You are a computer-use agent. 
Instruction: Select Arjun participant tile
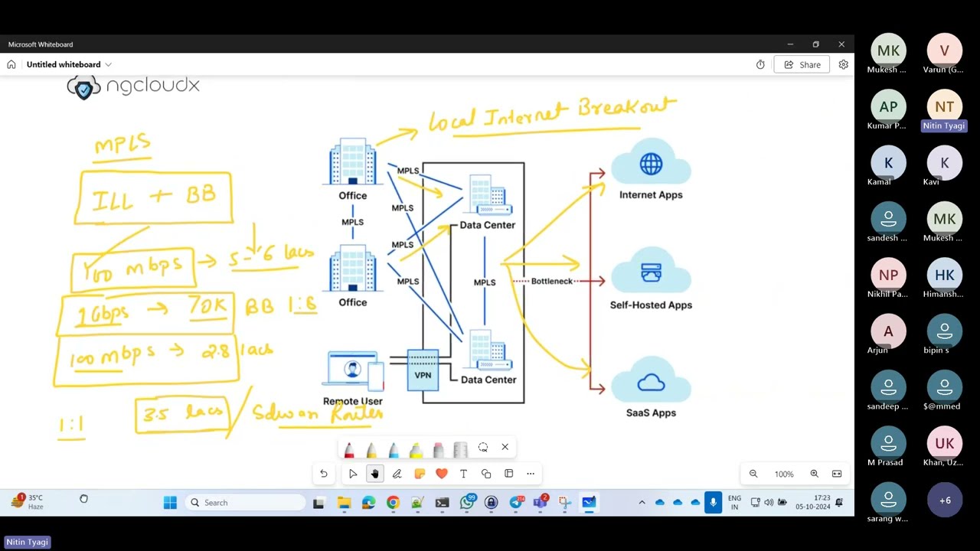point(888,337)
